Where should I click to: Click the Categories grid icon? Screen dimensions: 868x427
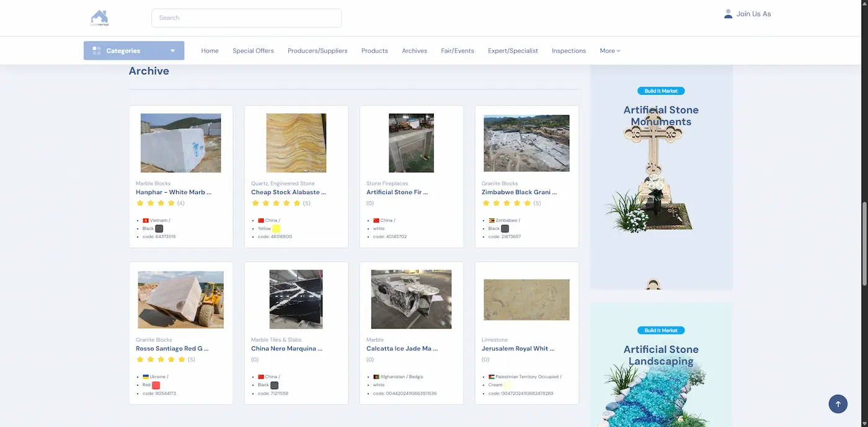tap(96, 51)
